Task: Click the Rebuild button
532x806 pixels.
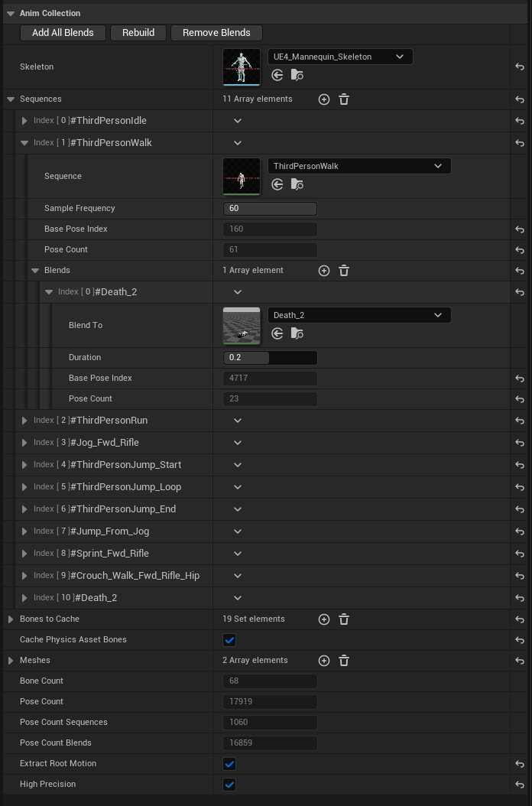Action: tap(138, 32)
